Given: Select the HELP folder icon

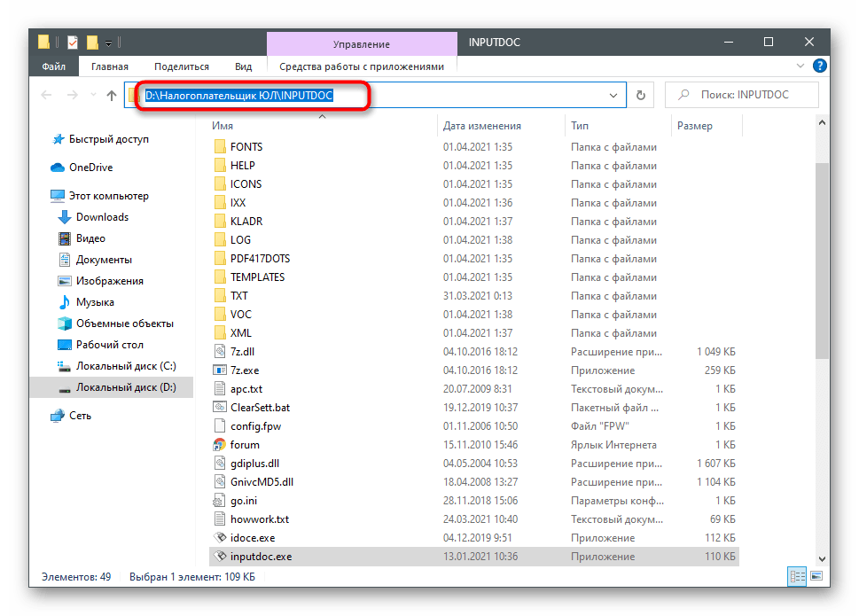Looking at the screenshot, I should click(x=220, y=166).
